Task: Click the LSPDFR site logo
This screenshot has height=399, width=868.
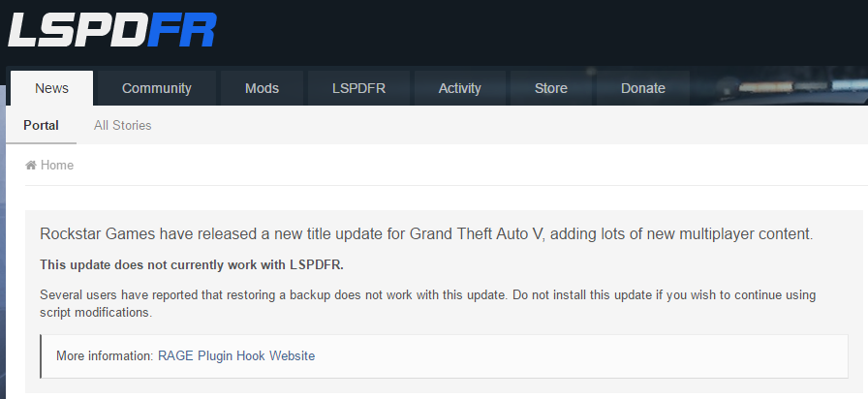Action: (112, 30)
